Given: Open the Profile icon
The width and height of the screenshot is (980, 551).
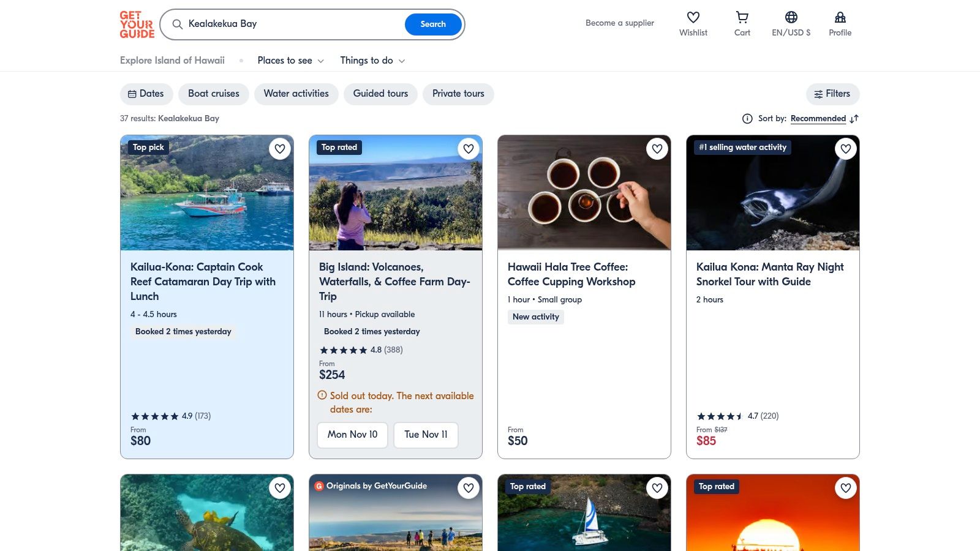Looking at the screenshot, I should 840,18.
